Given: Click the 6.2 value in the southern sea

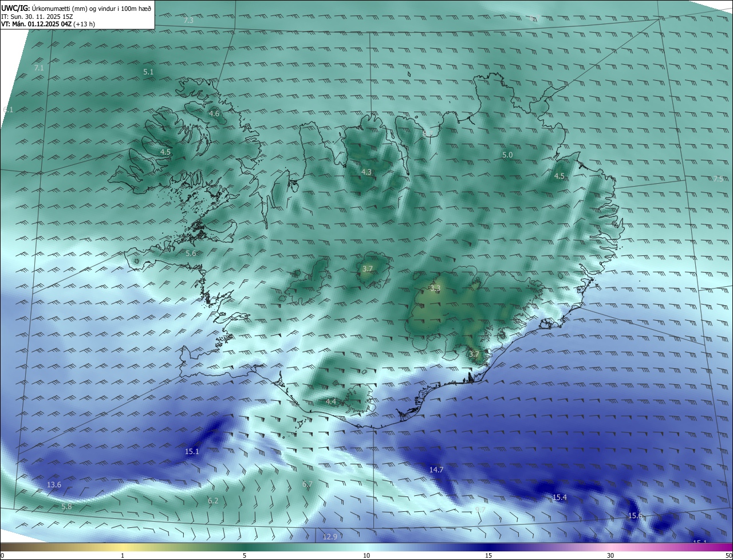Looking at the screenshot, I should 213,500.
